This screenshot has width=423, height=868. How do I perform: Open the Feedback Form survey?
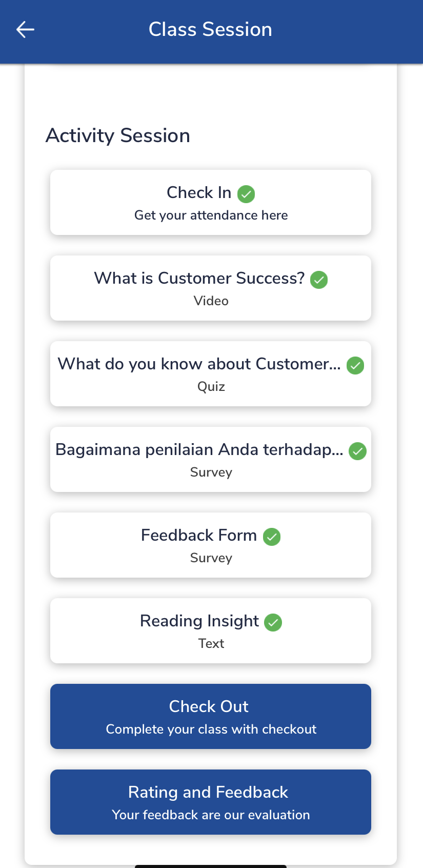[199, 536]
